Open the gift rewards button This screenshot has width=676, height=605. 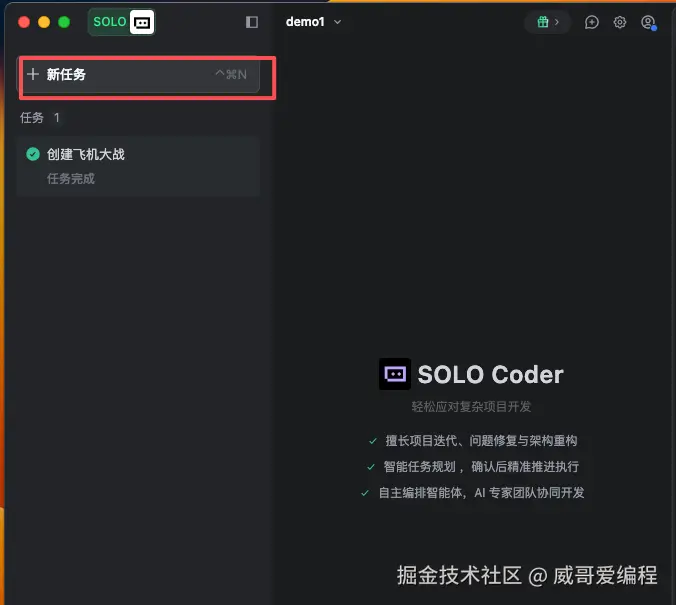click(548, 22)
